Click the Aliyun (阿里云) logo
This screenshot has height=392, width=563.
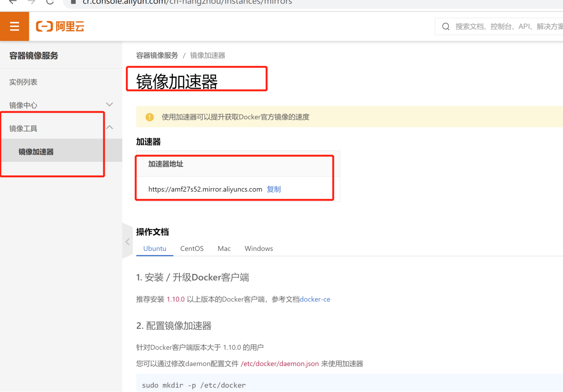[x=59, y=26]
